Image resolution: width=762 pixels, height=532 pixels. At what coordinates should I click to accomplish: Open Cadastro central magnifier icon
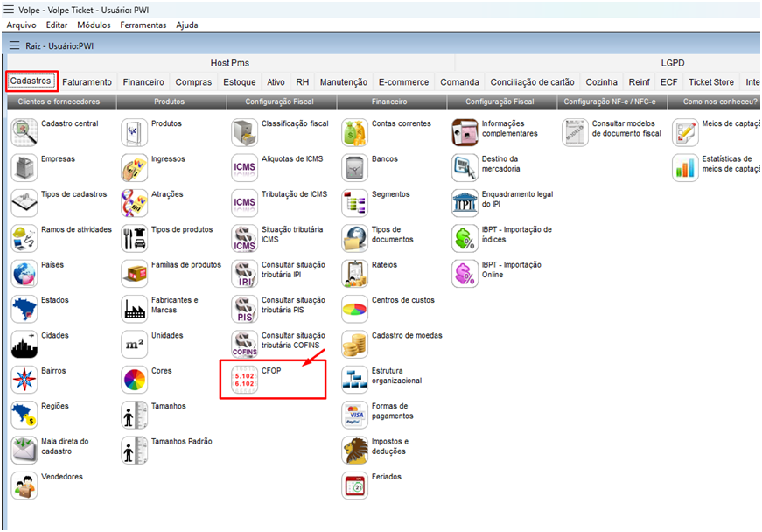(24, 132)
